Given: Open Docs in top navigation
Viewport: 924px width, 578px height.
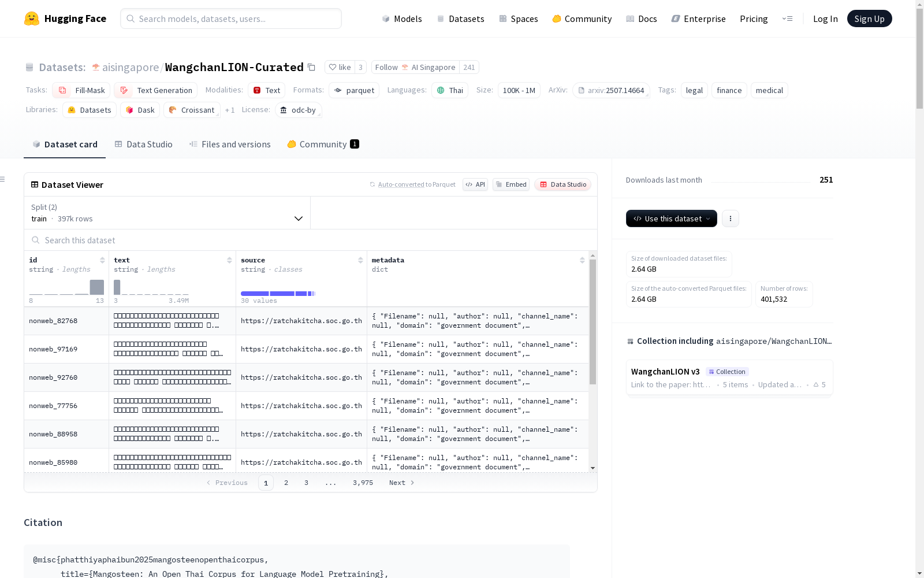Looking at the screenshot, I should pyautogui.click(x=642, y=18).
